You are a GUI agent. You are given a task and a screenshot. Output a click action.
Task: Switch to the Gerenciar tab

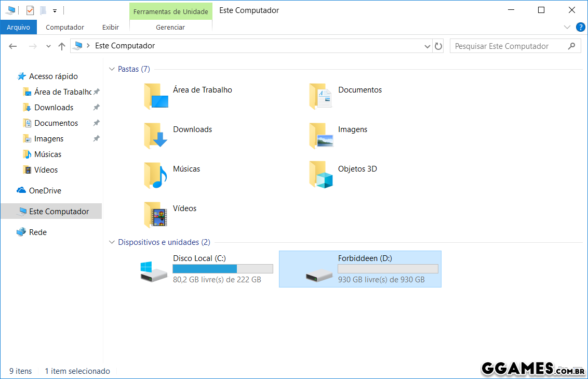click(170, 28)
